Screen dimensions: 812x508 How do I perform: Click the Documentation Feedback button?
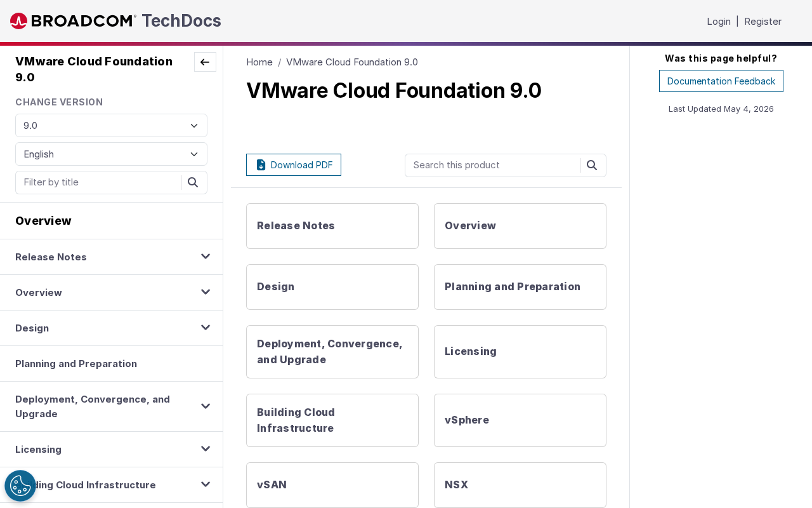point(721,81)
